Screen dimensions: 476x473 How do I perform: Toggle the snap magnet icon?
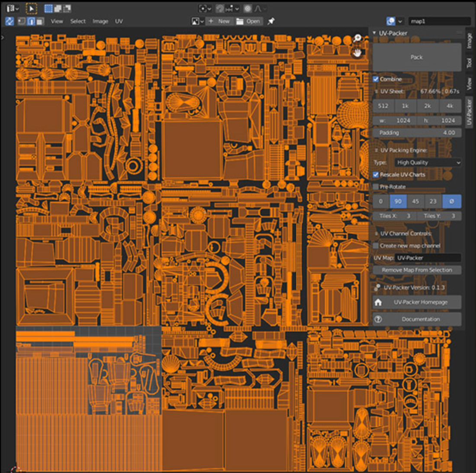220,9
